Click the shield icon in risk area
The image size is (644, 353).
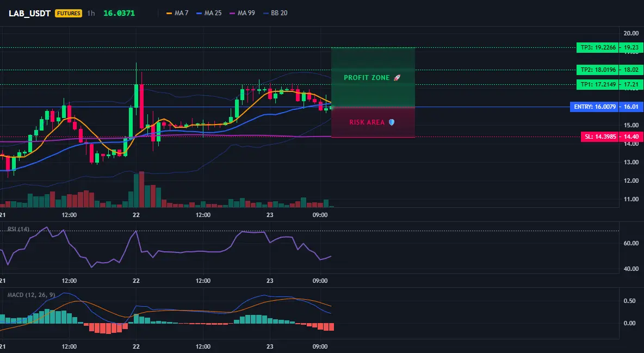point(392,122)
